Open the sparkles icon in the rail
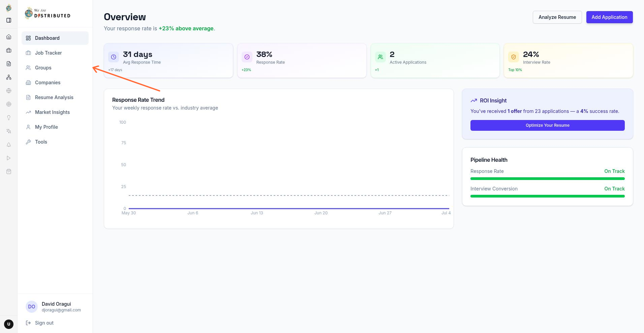This screenshot has height=333, width=644. (9, 131)
